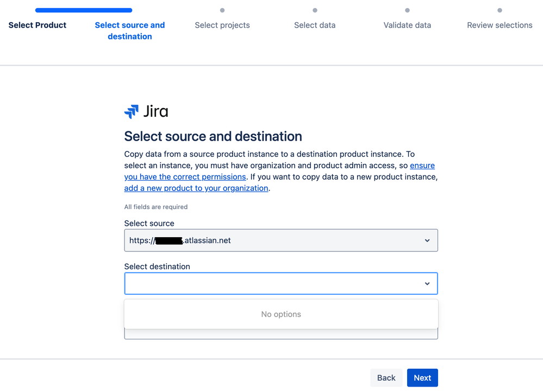Open the Select source and destination step

[130, 31]
